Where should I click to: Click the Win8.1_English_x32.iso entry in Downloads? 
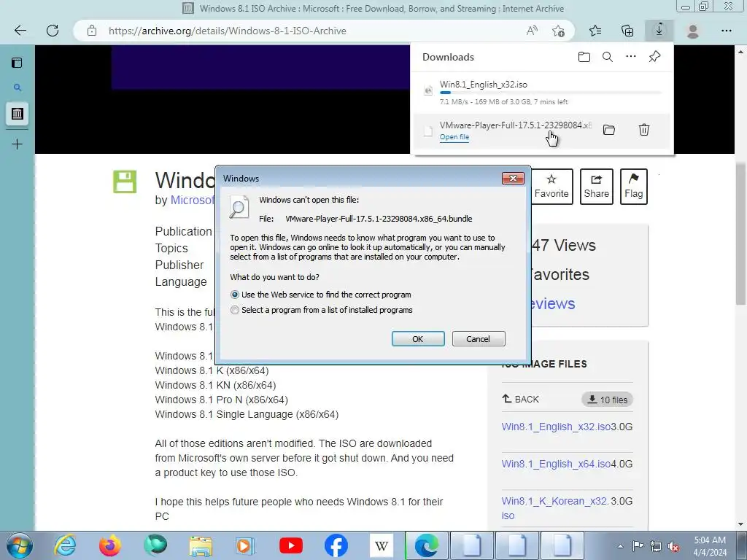pos(542,93)
